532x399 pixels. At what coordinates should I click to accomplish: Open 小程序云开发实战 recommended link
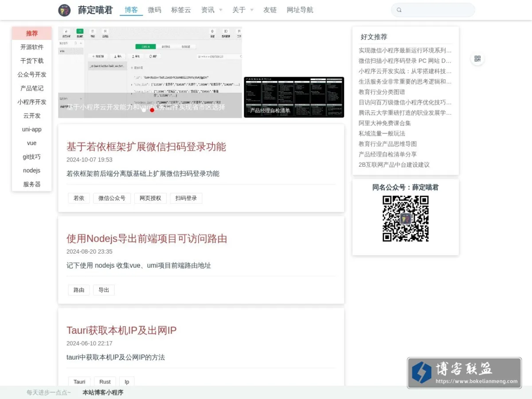405,71
